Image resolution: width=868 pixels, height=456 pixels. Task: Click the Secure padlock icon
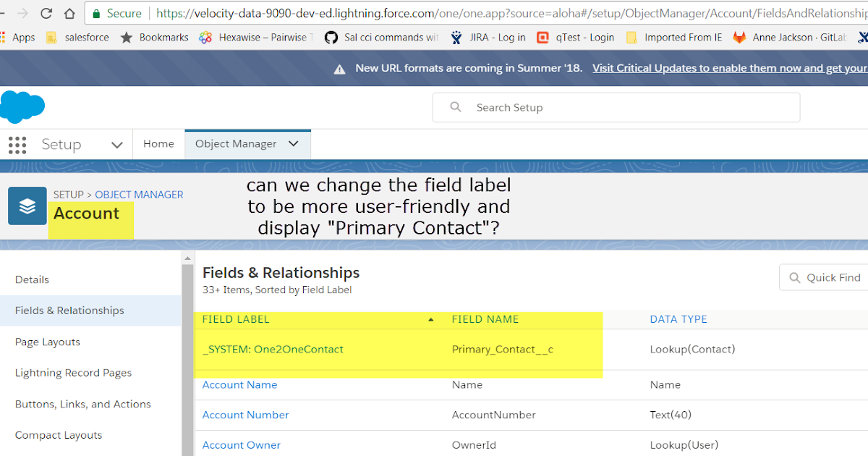click(x=95, y=13)
